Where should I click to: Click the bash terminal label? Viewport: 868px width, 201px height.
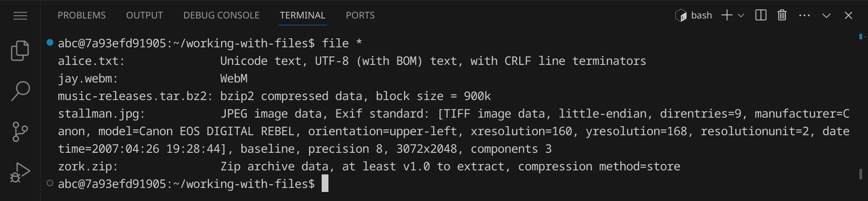(x=701, y=15)
